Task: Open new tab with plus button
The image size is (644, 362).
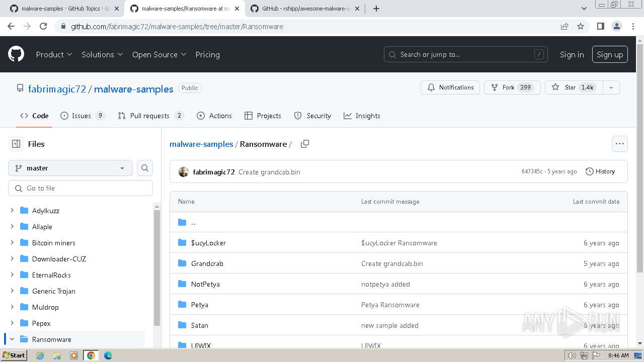Action: (376, 9)
